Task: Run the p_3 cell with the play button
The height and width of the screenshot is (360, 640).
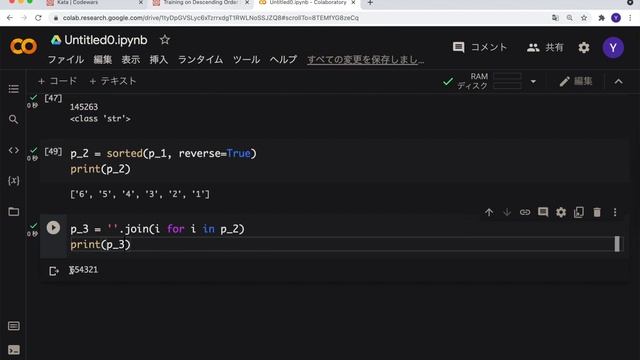Action: (53, 228)
